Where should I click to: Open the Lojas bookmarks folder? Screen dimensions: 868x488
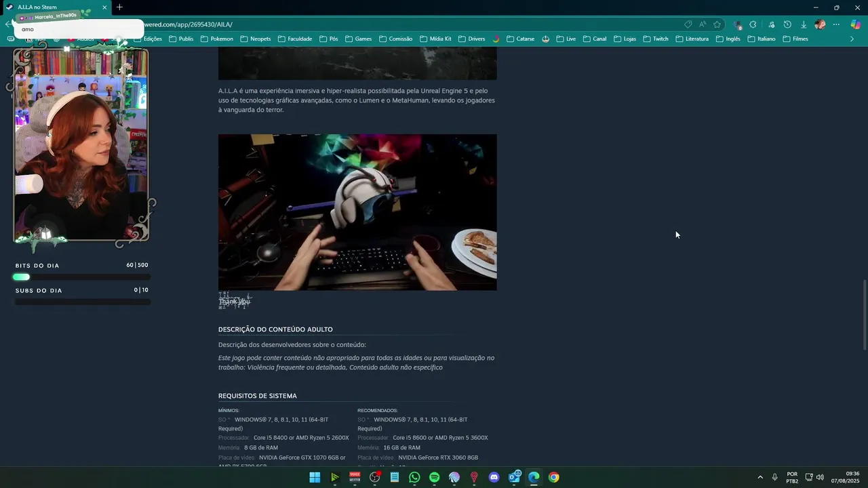click(x=625, y=39)
